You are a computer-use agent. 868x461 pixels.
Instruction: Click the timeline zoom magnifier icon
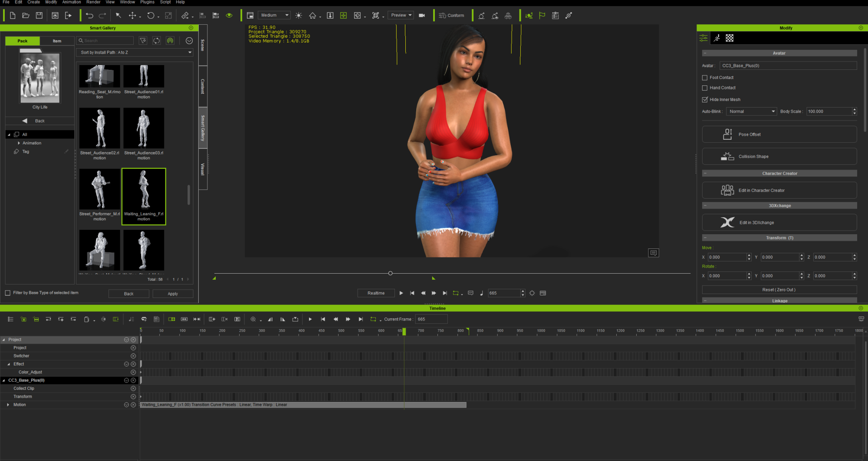(x=253, y=319)
